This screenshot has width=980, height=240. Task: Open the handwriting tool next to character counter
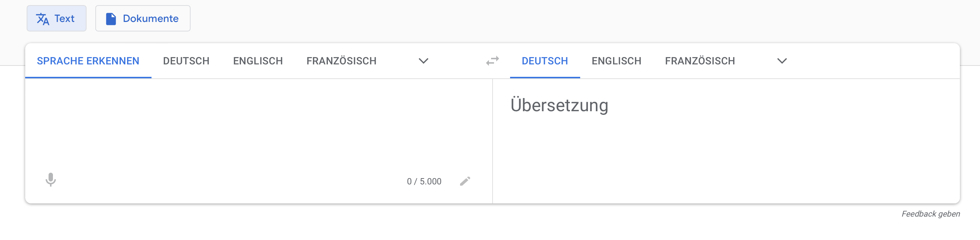click(465, 181)
